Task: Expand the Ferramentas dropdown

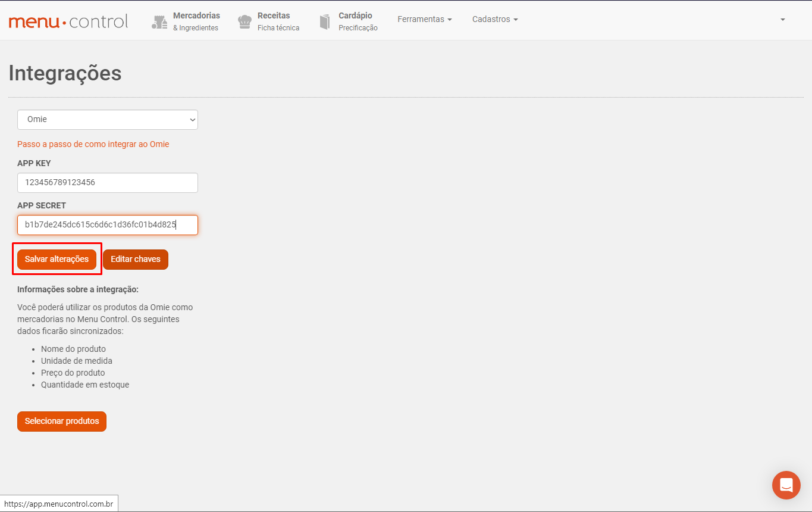Action: pos(425,19)
